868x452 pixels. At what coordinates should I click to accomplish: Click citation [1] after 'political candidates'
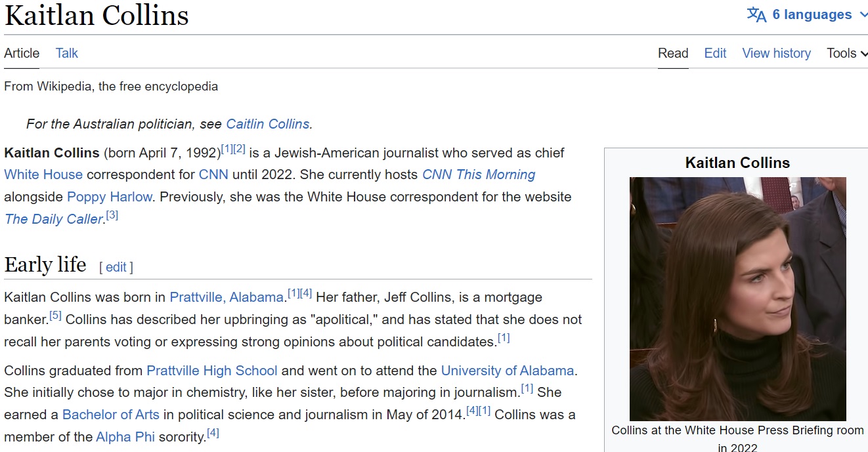[504, 338]
